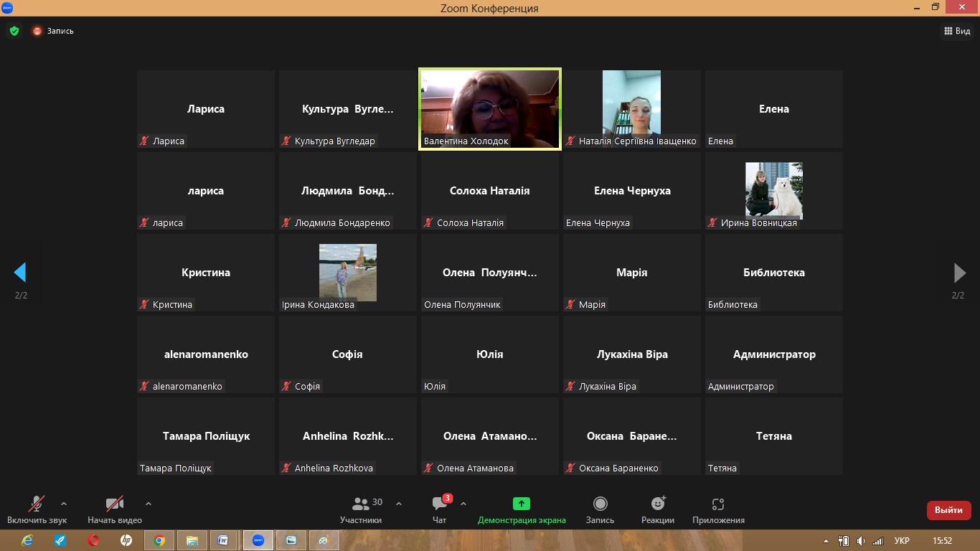Select Ирина Вовницкая's participant tile
The height and width of the screenshot is (551, 980).
click(773, 191)
